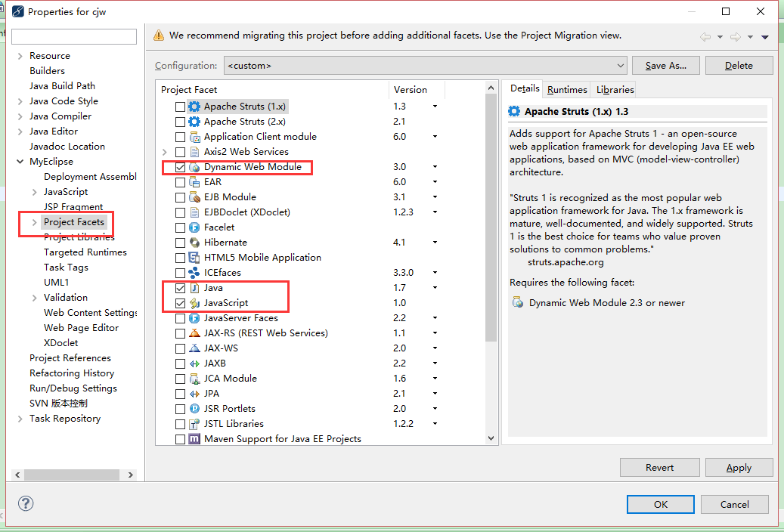Click the Cancel button
784x532 pixels.
pos(735,505)
